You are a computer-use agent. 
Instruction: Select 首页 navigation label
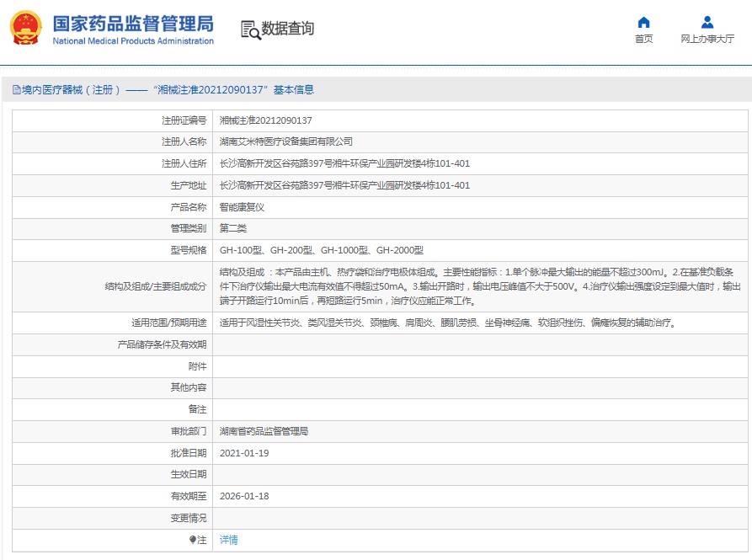coord(643,39)
